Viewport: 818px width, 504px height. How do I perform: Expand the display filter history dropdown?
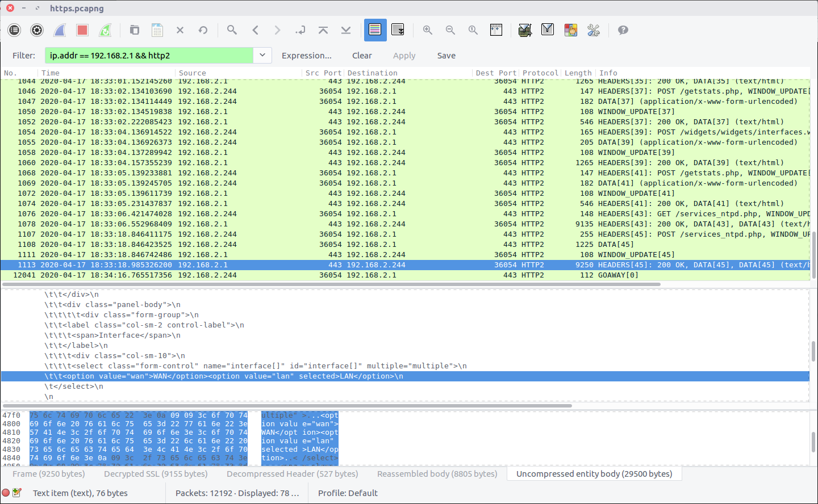[262, 55]
